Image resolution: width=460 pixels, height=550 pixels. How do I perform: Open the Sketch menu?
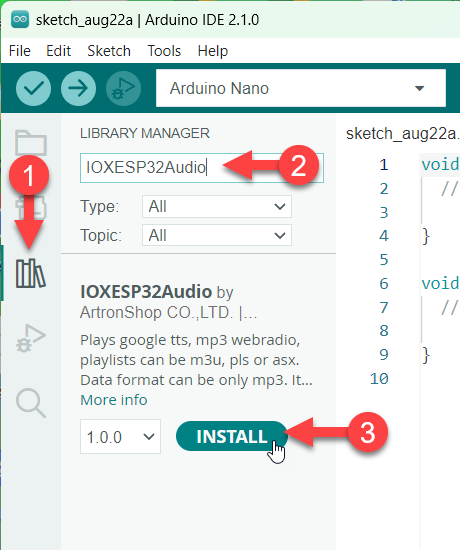109,51
